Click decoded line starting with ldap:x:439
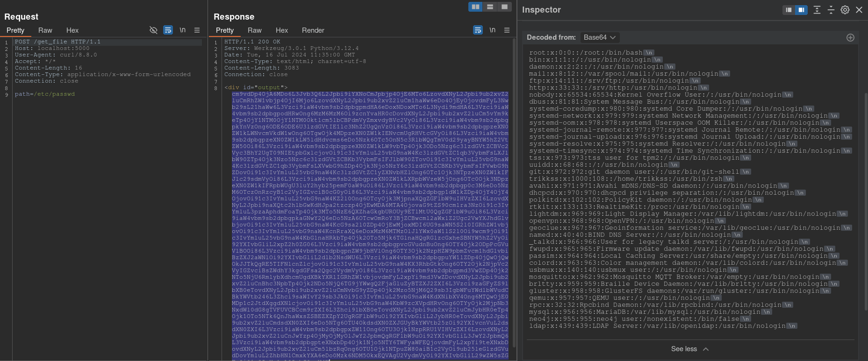This screenshot has width=868, height=361. [663, 326]
